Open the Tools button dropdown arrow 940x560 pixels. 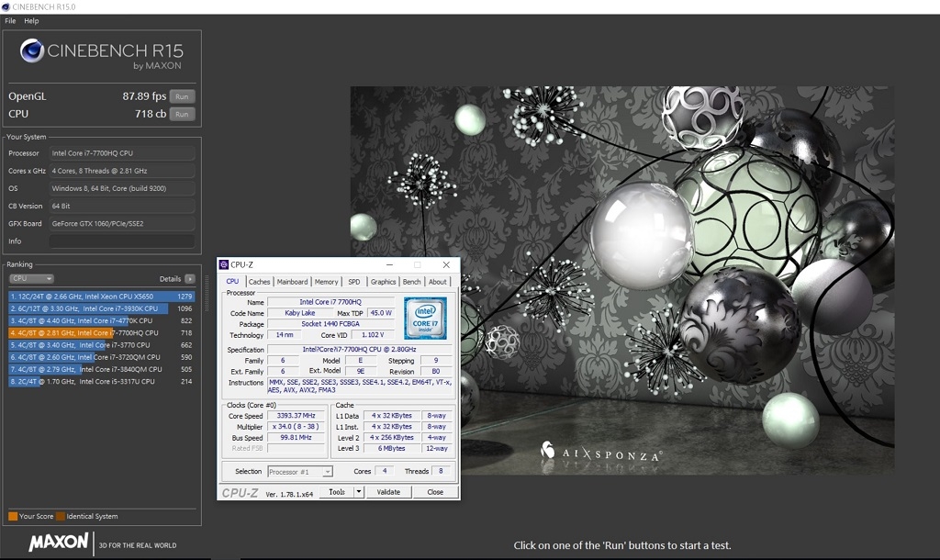(359, 492)
